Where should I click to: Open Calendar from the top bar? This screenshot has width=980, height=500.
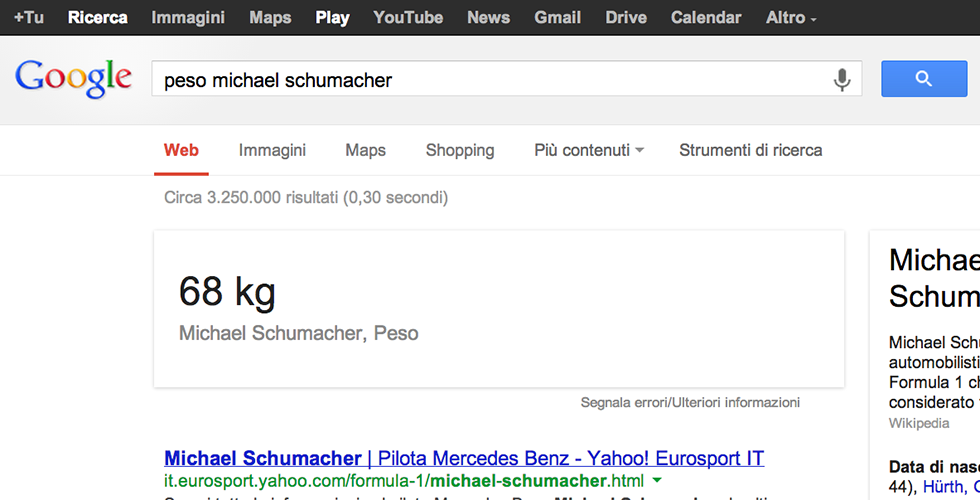tap(706, 18)
